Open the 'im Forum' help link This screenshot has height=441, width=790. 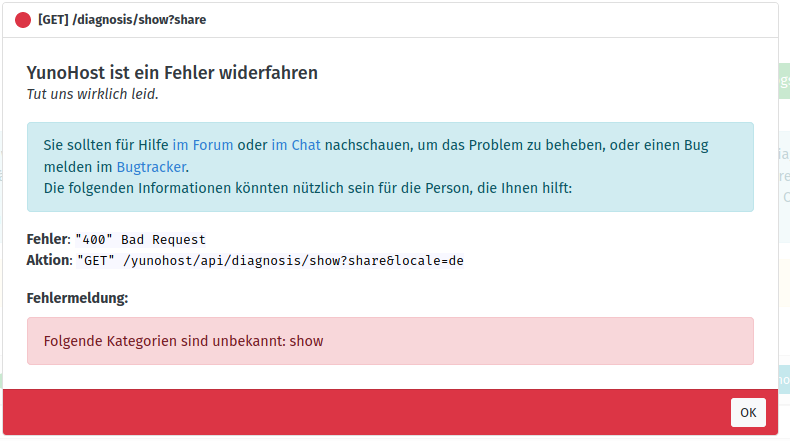point(203,145)
